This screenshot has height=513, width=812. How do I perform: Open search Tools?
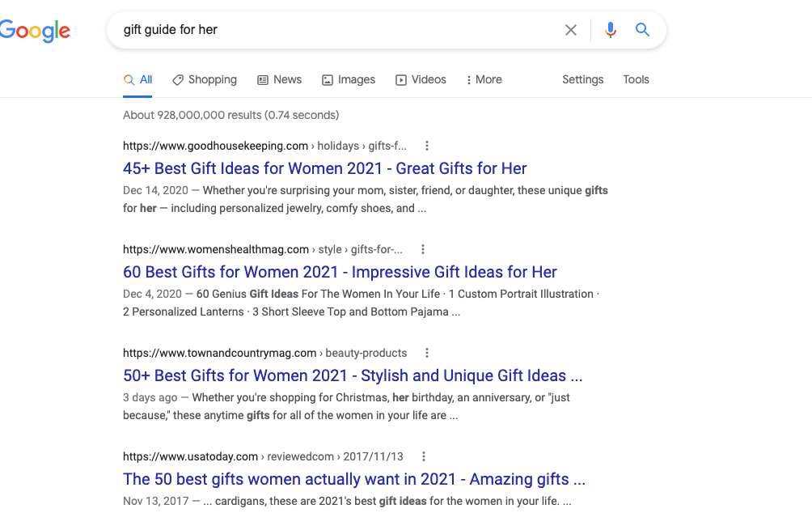click(636, 80)
